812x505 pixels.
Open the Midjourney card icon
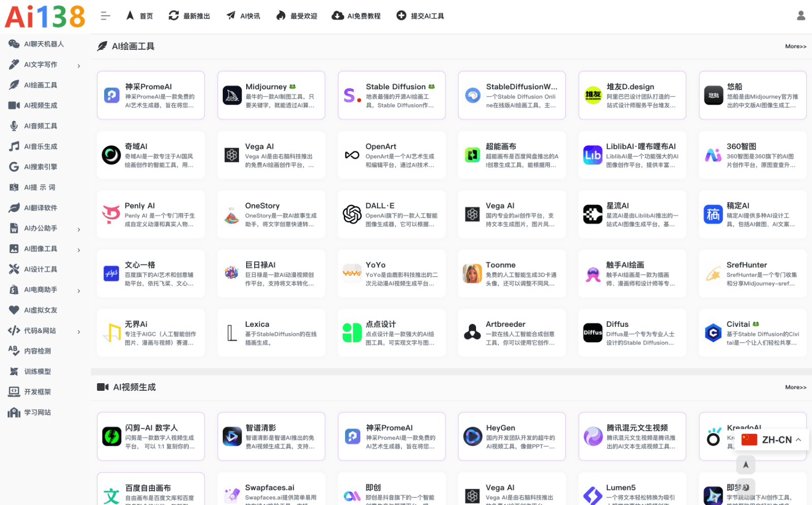(x=232, y=95)
